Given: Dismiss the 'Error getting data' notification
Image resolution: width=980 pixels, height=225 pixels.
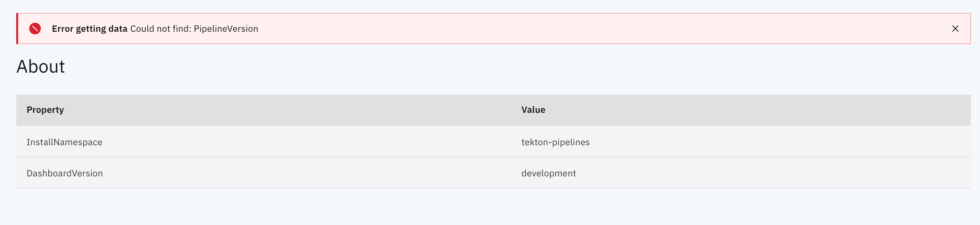Looking at the screenshot, I should (x=955, y=29).
